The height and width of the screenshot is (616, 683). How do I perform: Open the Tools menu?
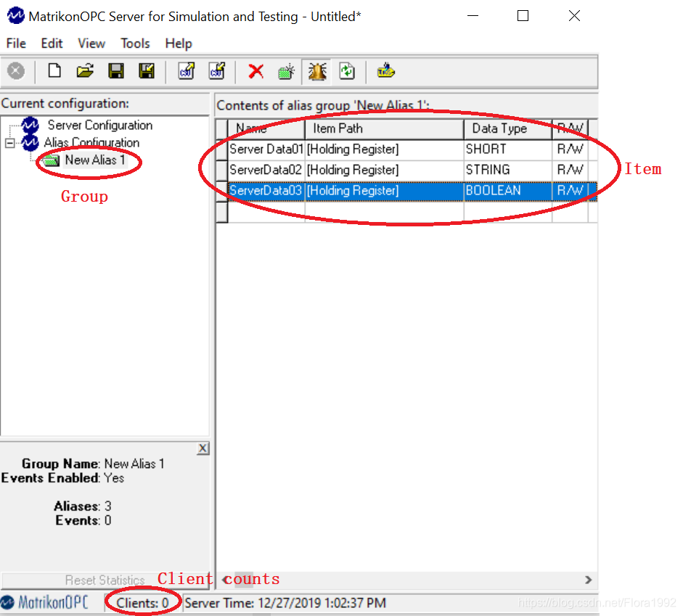pyautogui.click(x=135, y=44)
